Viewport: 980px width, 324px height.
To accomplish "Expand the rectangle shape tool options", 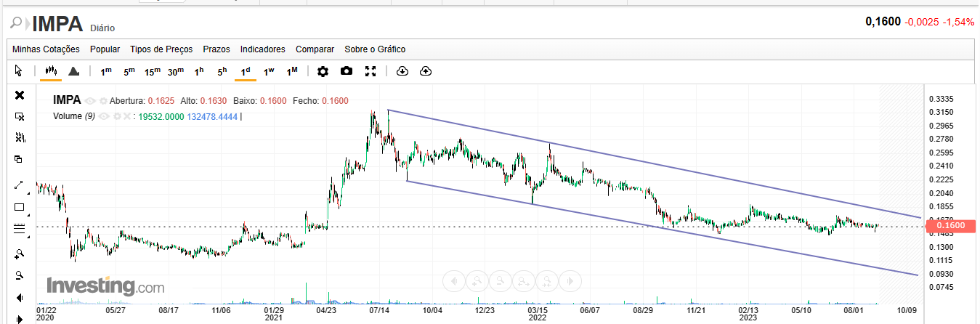I will [29, 216].
